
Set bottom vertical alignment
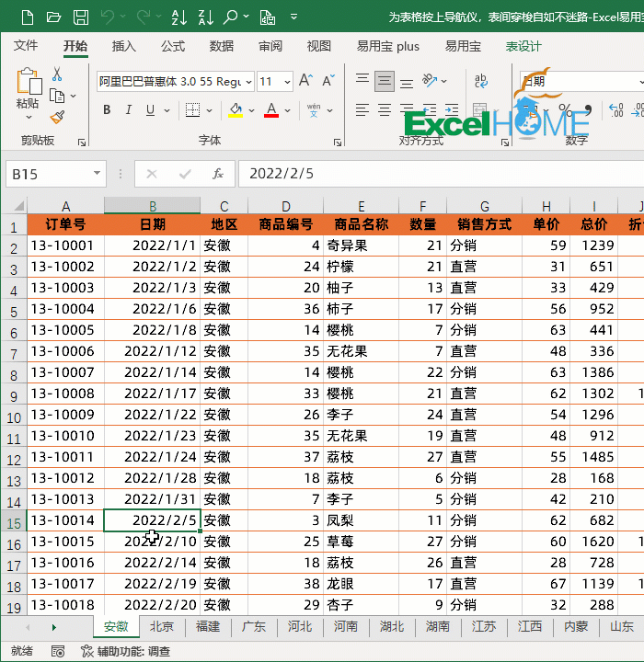pyautogui.click(x=407, y=83)
